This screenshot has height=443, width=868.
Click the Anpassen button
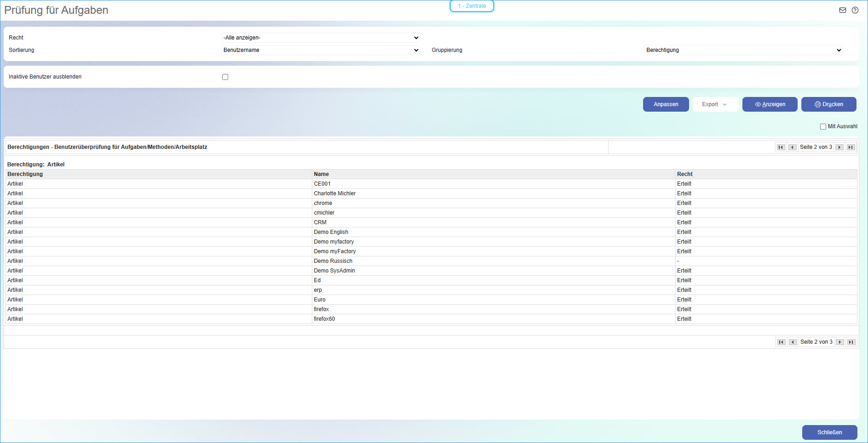pyautogui.click(x=666, y=104)
